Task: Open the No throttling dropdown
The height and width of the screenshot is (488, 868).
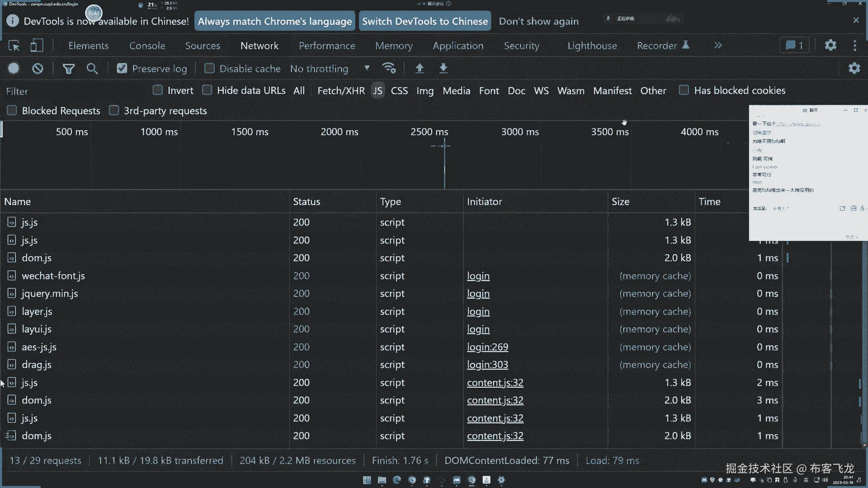Action: coord(330,69)
